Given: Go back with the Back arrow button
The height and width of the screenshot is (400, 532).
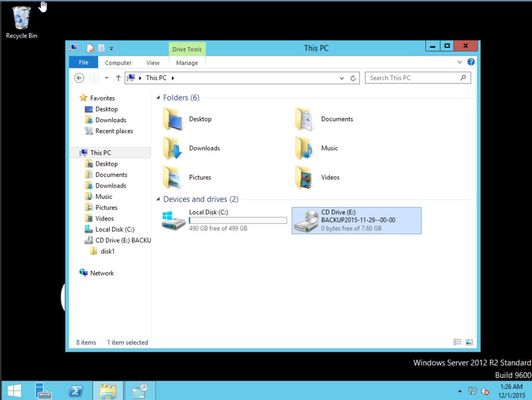Looking at the screenshot, I should 79,78.
